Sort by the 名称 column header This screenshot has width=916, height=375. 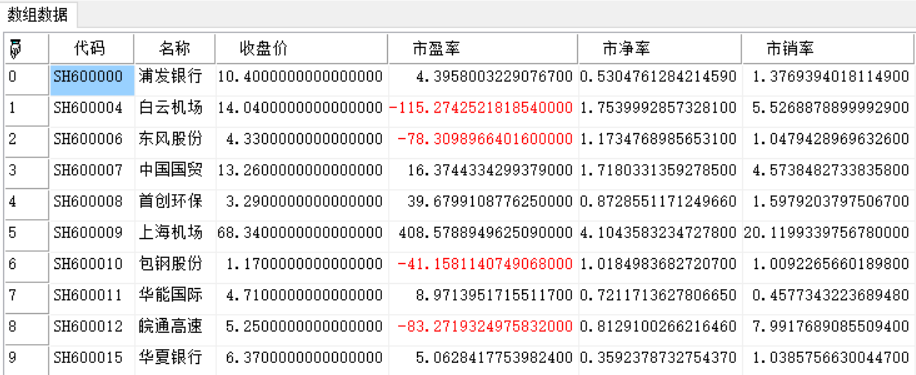coord(175,48)
